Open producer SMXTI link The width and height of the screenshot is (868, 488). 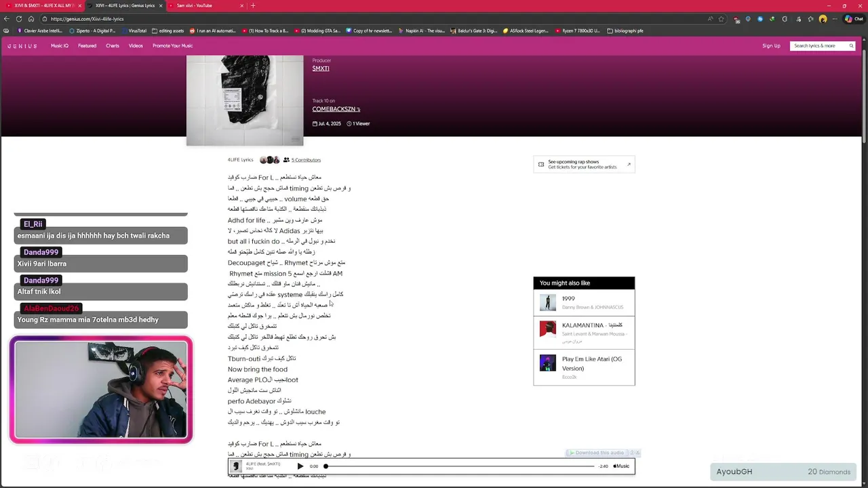click(x=321, y=68)
